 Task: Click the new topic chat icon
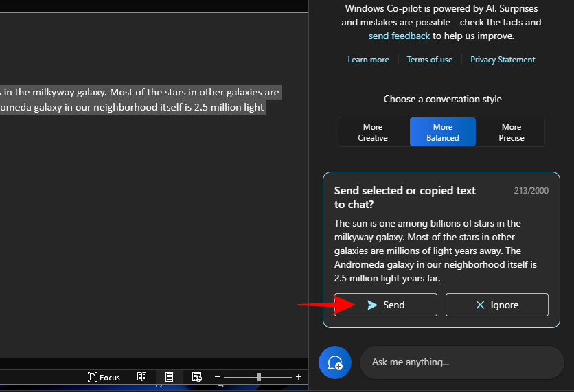point(334,362)
